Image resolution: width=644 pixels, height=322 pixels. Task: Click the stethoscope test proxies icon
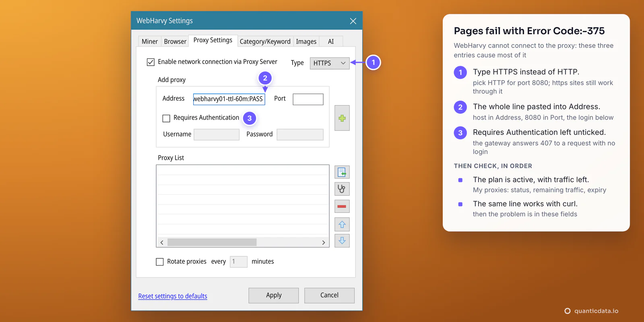pos(342,189)
